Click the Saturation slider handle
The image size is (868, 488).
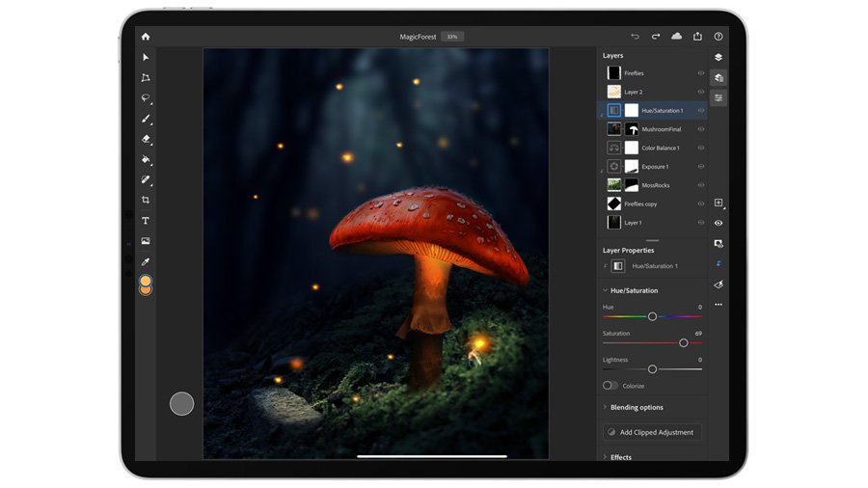click(x=684, y=343)
